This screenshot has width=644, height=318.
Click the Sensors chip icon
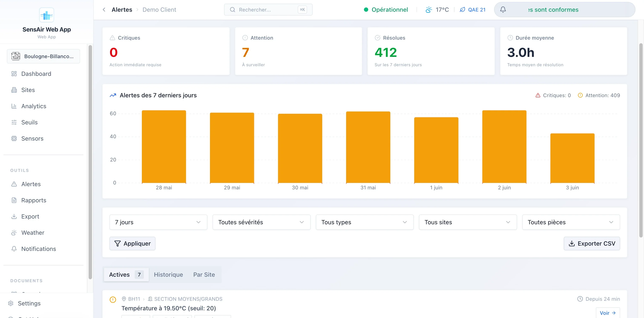(x=14, y=138)
